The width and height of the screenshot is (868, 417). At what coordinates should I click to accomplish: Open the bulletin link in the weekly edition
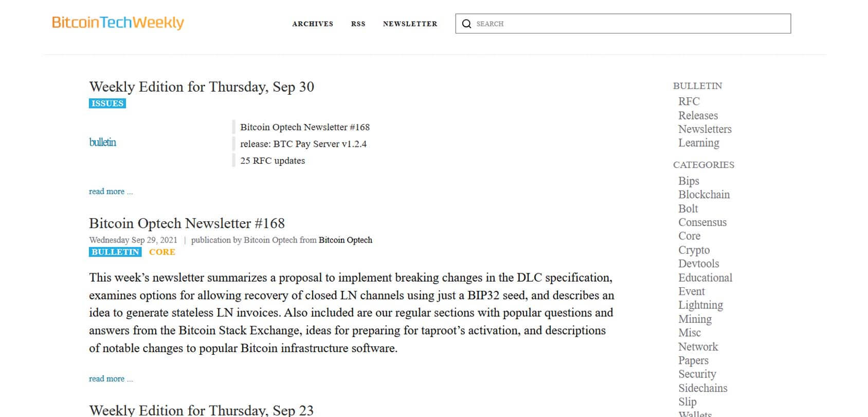(x=103, y=143)
